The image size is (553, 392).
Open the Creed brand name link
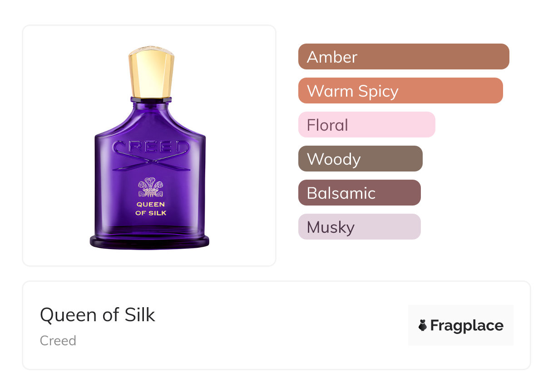point(58,341)
